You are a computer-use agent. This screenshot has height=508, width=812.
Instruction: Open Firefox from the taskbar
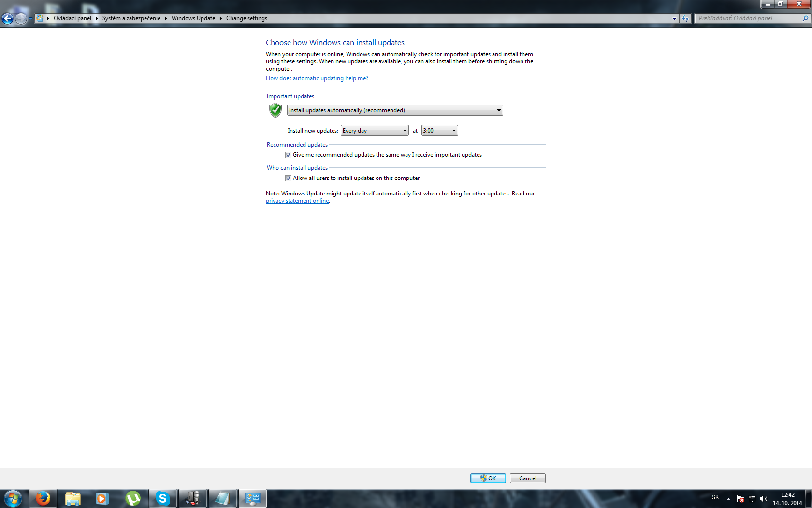tap(43, 498)
